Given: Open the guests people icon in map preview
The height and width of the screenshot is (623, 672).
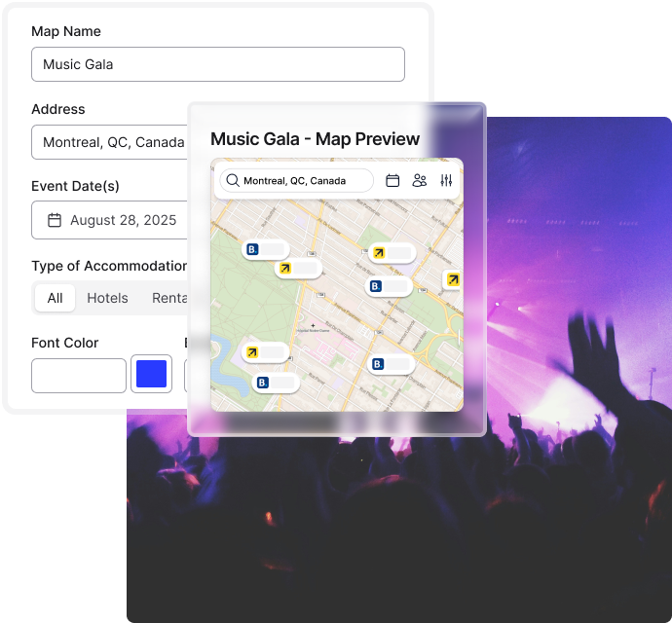Looking at the screenshot, I should (x=419, y=180).
